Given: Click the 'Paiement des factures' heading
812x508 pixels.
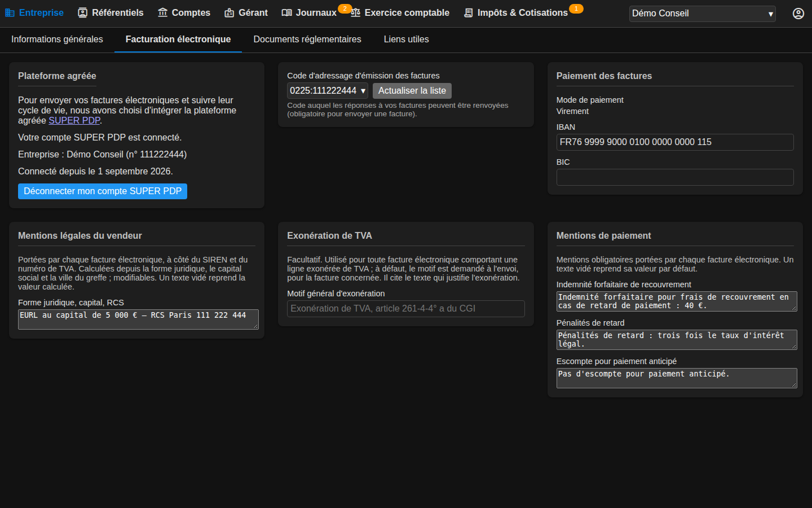Looking at the screenshot, I should pyautogui.click(x=604, y=76).
